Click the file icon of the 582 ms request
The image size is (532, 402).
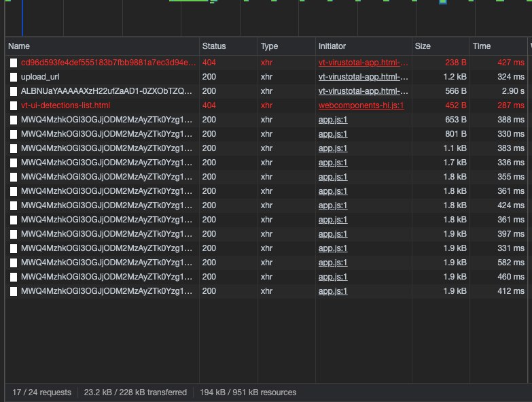click(x=14, y=263)
